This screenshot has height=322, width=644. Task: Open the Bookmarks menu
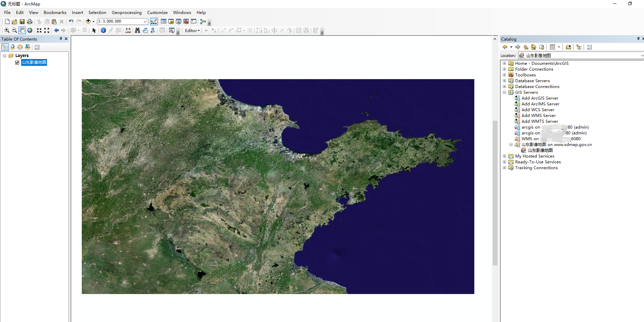[55, 12]
